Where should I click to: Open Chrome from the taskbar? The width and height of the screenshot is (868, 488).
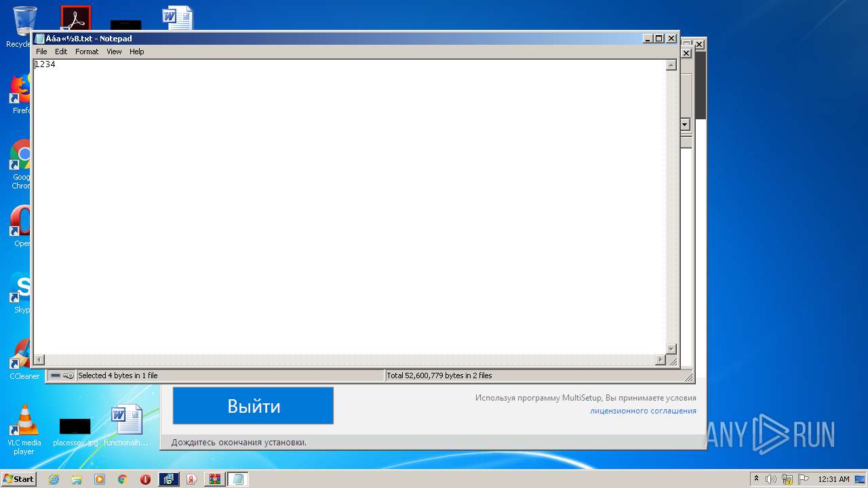(x=123, y=479)
